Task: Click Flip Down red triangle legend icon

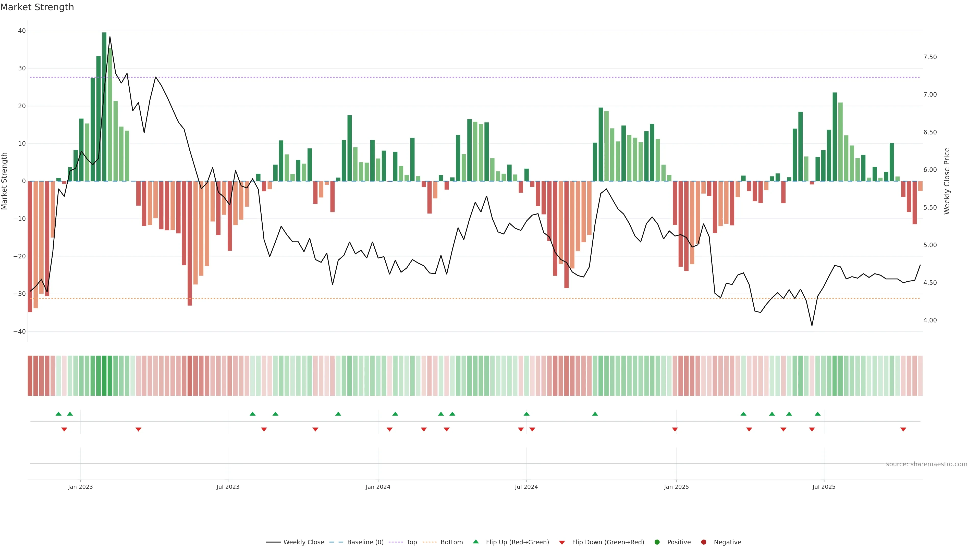Action: click(562, 542)
